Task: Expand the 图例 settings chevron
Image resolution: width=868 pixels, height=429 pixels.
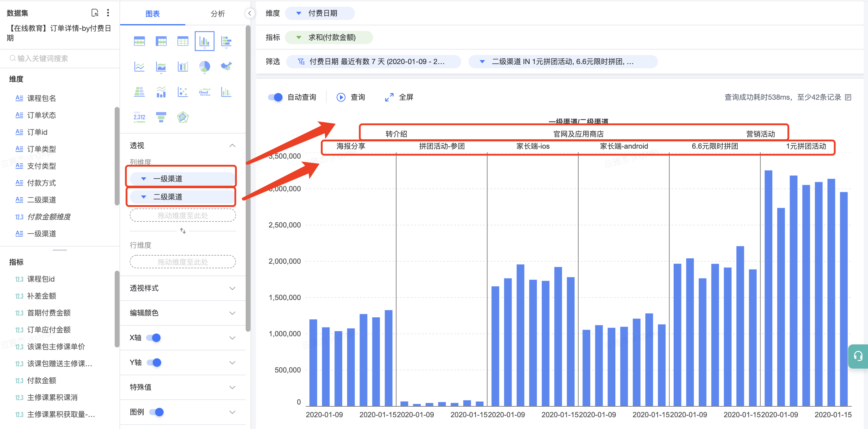Action: 232,412
